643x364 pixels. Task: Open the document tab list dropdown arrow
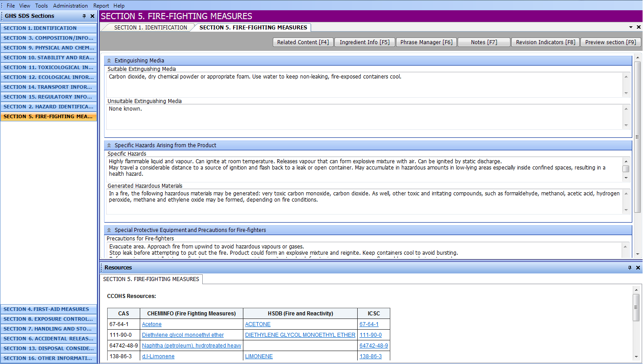tap(631, 27)
